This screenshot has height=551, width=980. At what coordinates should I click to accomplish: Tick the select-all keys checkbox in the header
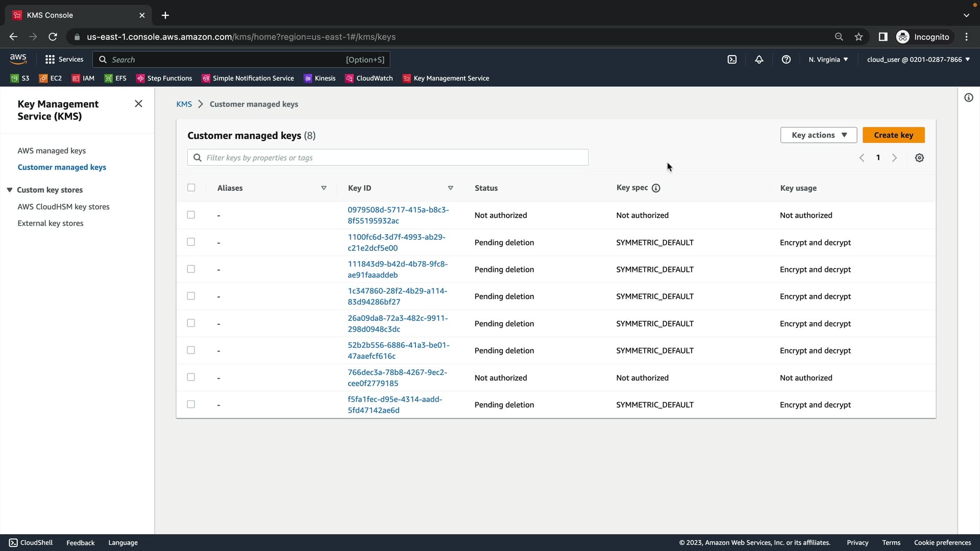pos(191,188)
